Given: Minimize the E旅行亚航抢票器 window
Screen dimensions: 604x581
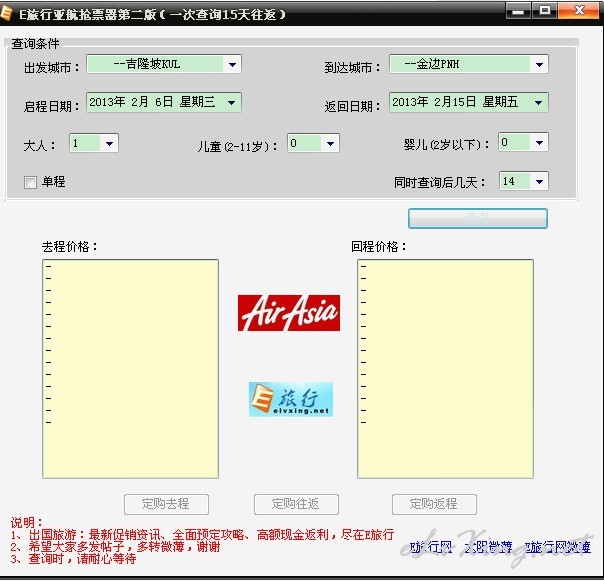Looking at the screenshot, I should pos(518,11).
